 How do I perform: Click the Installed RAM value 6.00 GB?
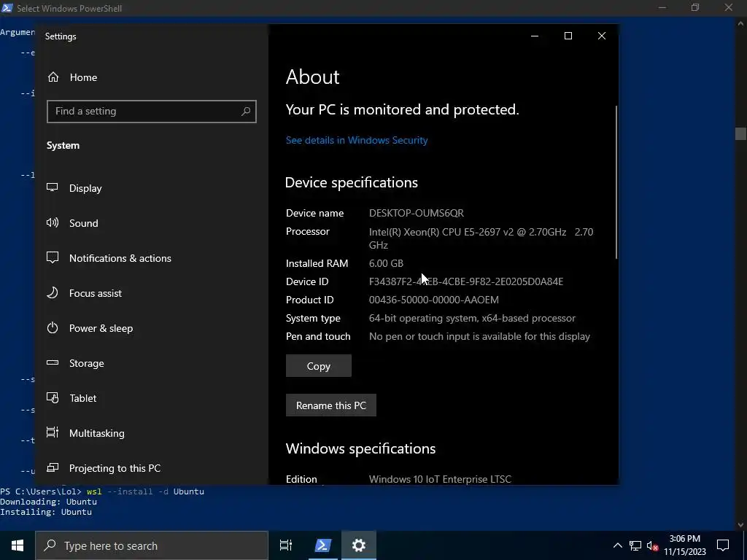click(386, 263)
